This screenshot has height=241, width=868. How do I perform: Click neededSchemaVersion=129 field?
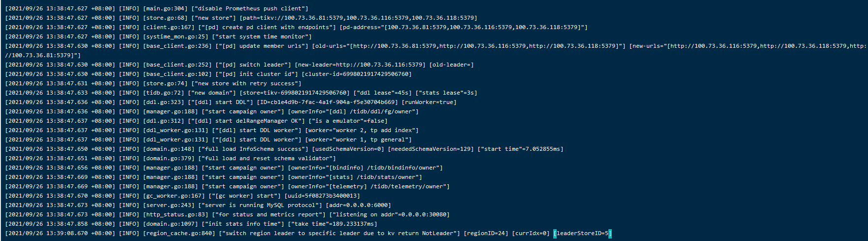(431, 149)
